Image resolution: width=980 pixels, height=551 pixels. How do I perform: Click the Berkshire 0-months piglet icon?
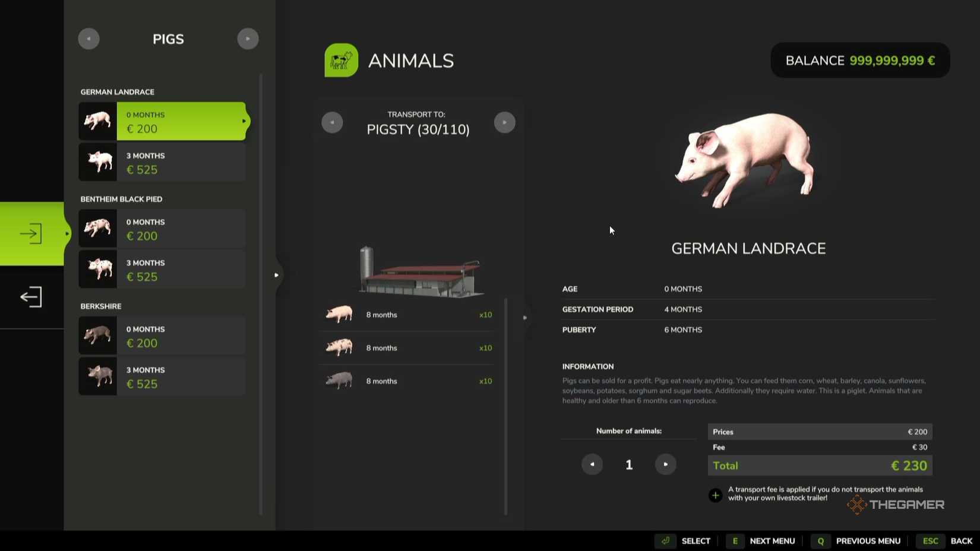point(97,335)
